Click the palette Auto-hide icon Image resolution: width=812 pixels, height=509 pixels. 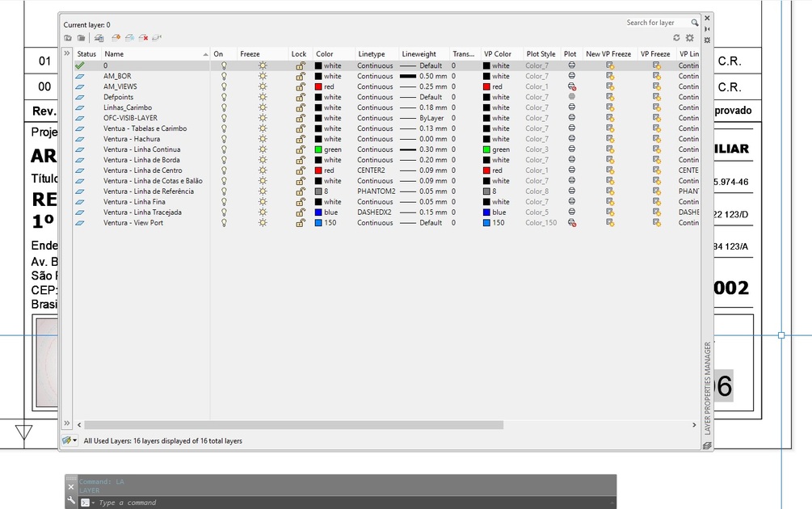click(x=708, y=29)
